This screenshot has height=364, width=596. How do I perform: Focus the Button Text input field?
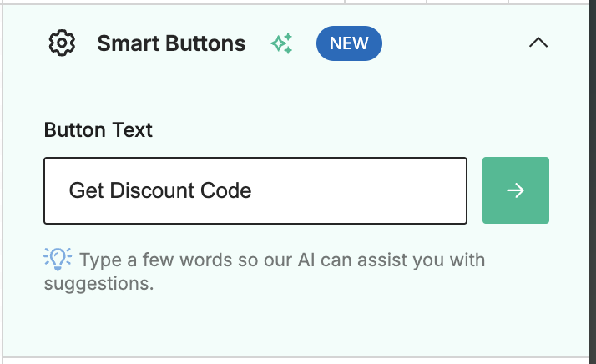coord(255,190)
